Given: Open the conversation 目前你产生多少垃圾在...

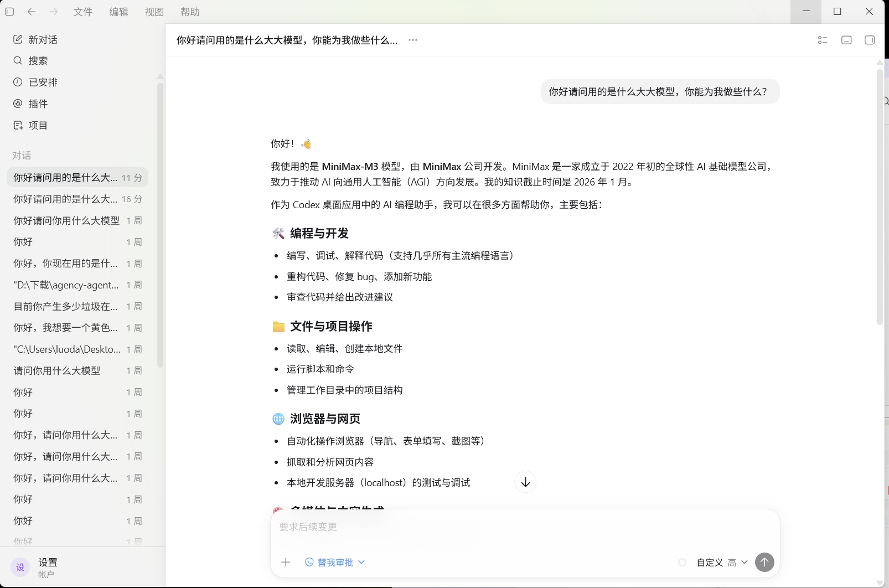Looking at the screenshot, I should tap(77, 306).
